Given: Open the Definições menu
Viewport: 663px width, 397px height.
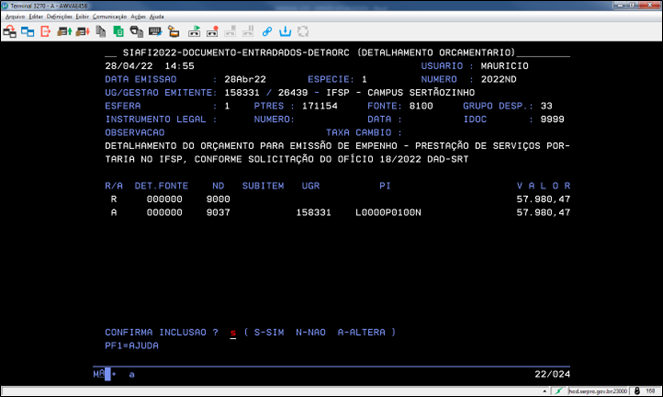Looking at the screenshot, I should point(59,16).
